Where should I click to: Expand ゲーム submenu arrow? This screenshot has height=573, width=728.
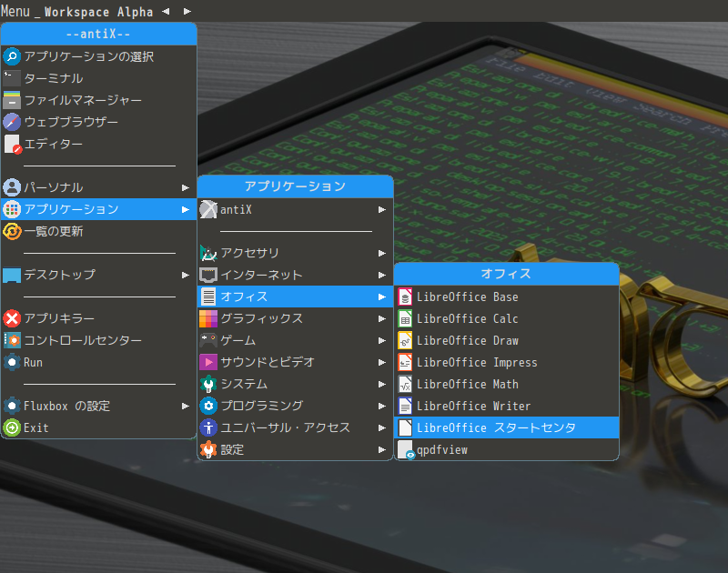coord(382,340)
